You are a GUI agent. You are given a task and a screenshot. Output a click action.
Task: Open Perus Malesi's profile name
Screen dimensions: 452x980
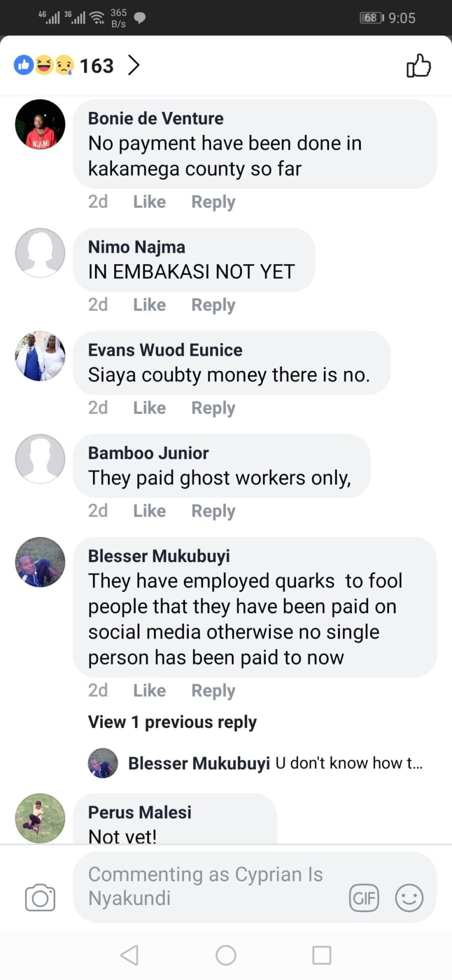click(140, 812)
